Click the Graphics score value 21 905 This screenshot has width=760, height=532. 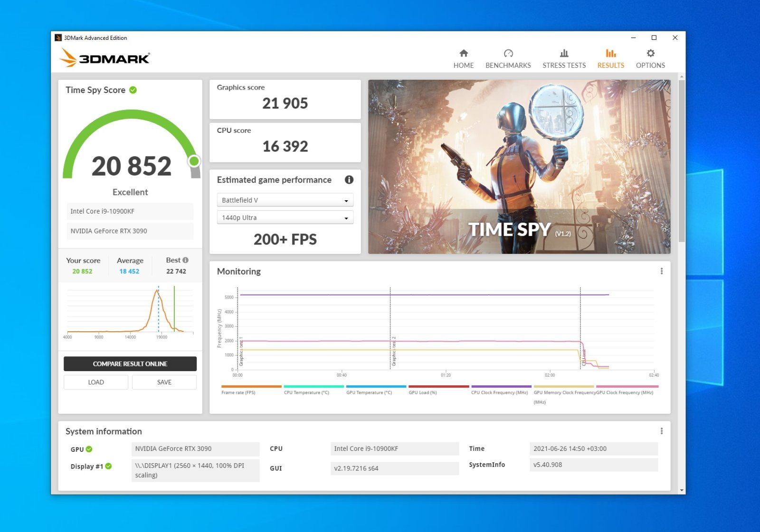tap(285, 103)
